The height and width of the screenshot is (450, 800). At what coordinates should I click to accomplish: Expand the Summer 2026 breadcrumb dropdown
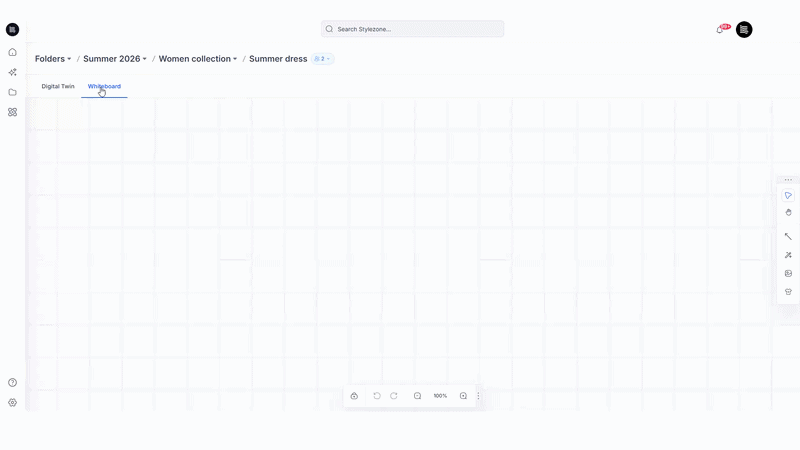(x=115, y=59)
